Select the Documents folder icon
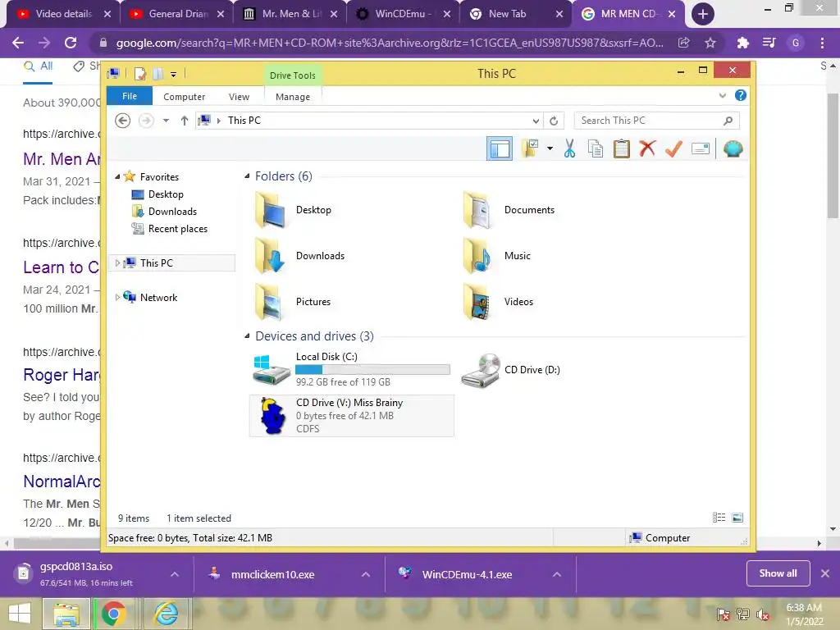Screen dimensions: 840x630 (x=477, y=210)
